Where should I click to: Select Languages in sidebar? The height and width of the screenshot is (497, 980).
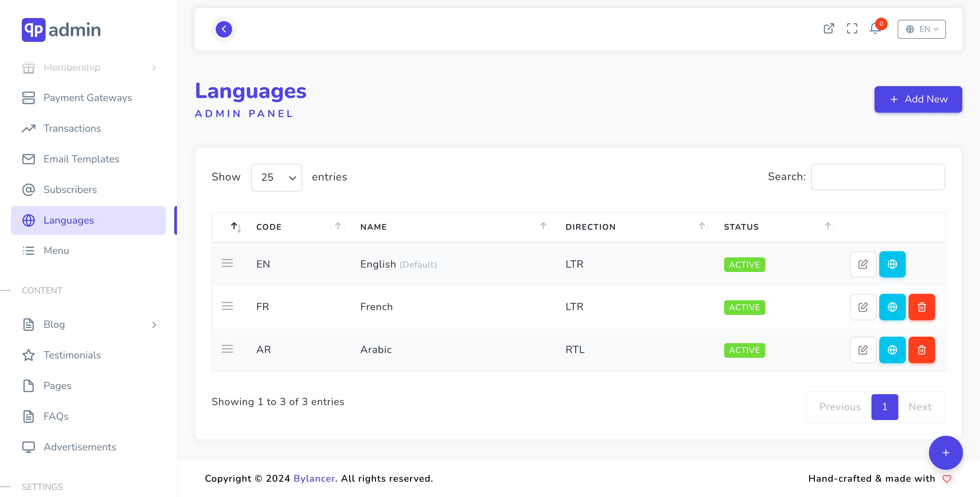pyautogui.click(x=88, y=220)
